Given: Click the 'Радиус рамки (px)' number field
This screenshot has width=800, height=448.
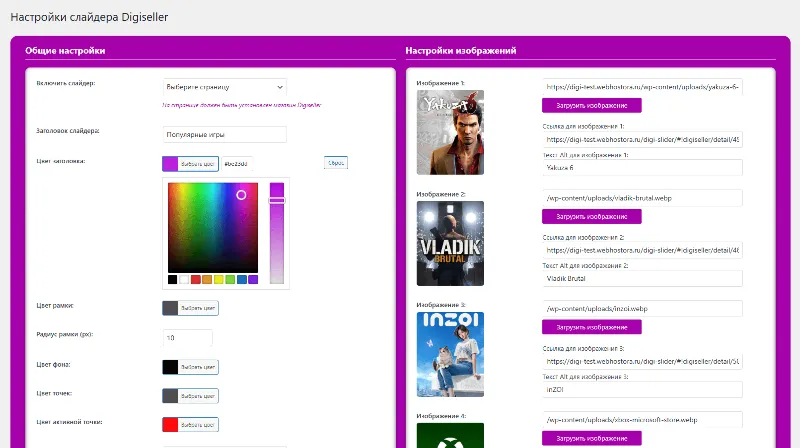Looking at the screenshot, I should click(x=187, y=337).
